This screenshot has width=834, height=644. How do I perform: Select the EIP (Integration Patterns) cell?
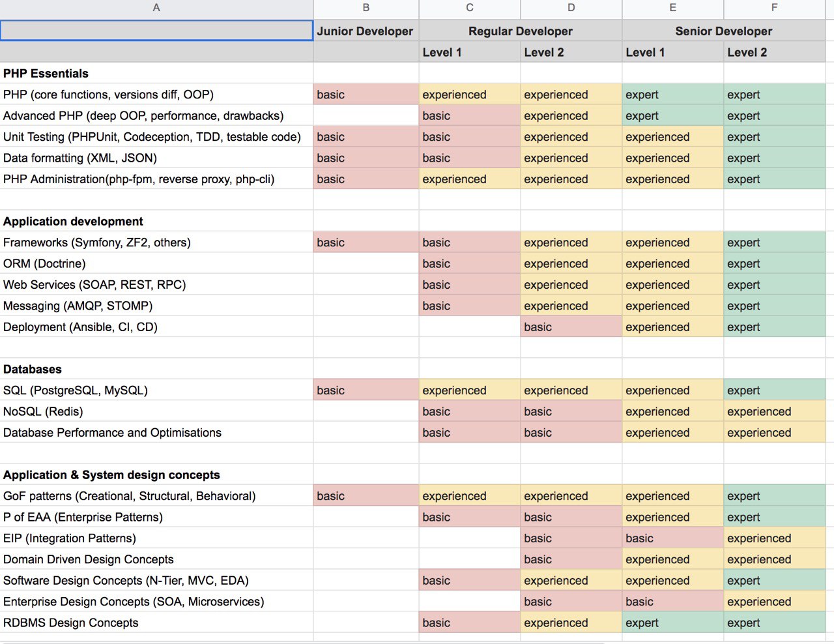tap(156, 538)
